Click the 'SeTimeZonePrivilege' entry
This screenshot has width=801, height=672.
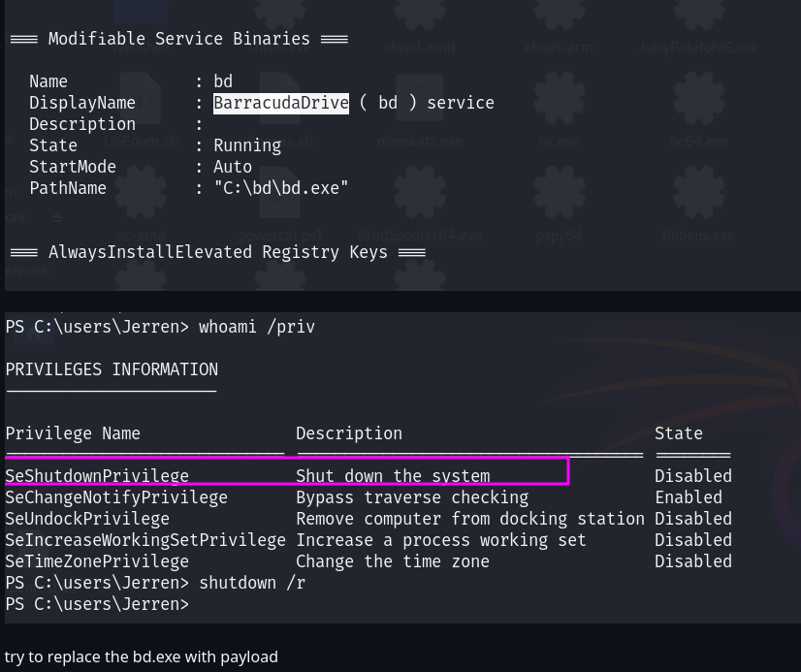point(97,561)
